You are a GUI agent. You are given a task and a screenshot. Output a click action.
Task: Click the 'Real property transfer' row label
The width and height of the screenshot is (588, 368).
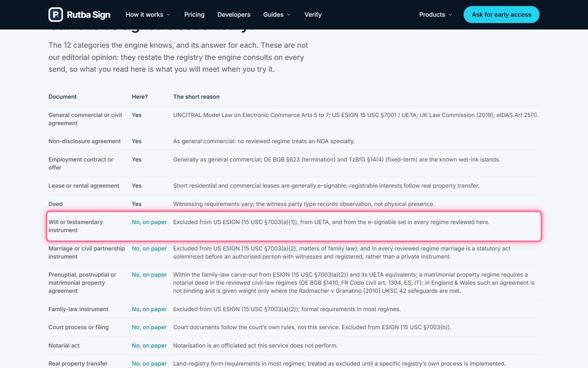point(78,363)
